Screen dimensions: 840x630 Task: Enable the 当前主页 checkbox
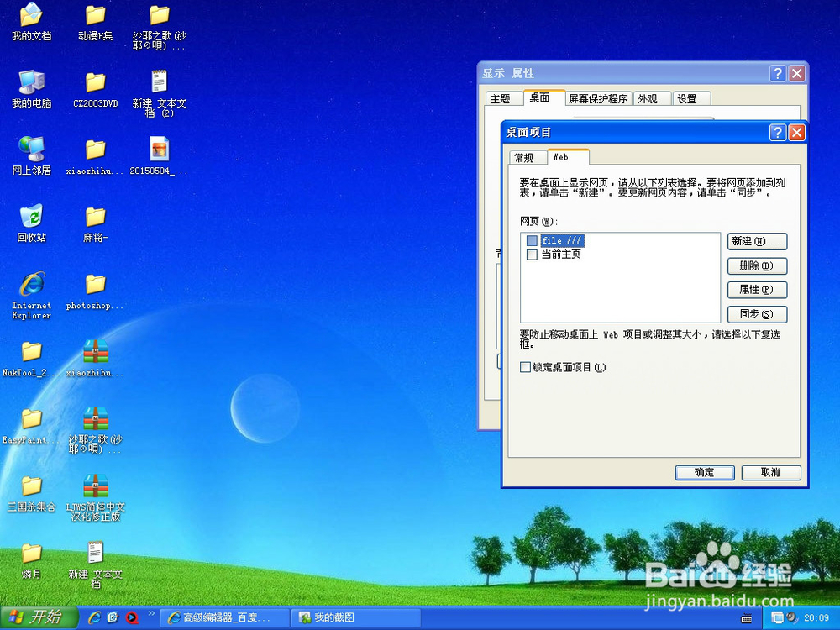pyautogui.click(x=532, y=254)
